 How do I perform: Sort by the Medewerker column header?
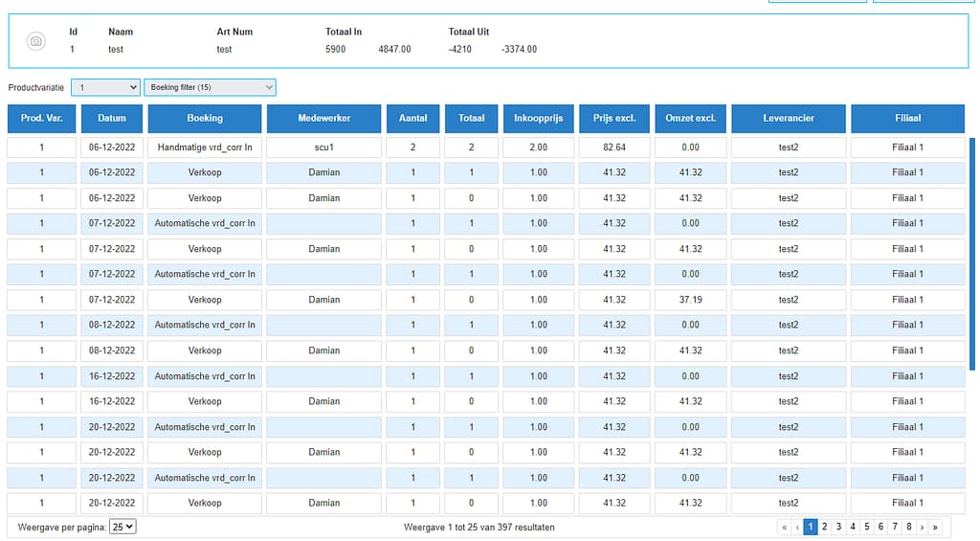(x=323, y=118)
